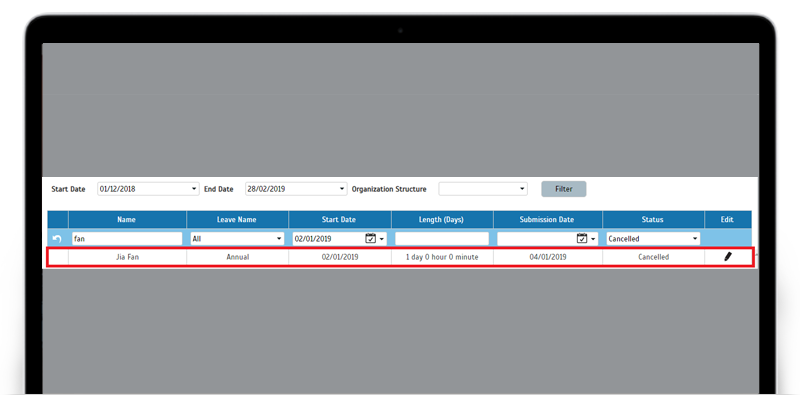
Task: Click the Start Date column header in table
Action: [339, 219]
